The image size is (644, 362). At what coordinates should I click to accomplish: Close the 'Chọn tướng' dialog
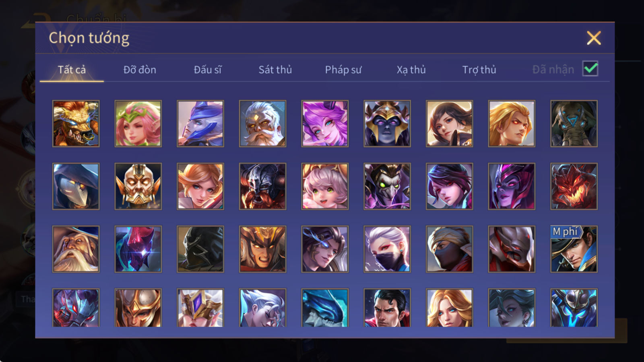point(594,38)
